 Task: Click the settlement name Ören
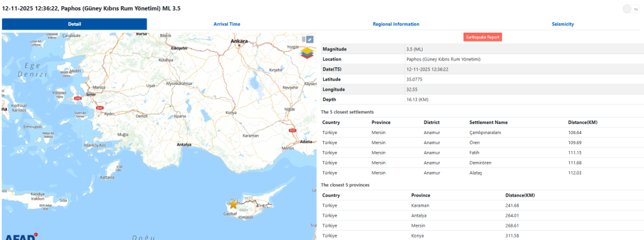coord(474,142)
